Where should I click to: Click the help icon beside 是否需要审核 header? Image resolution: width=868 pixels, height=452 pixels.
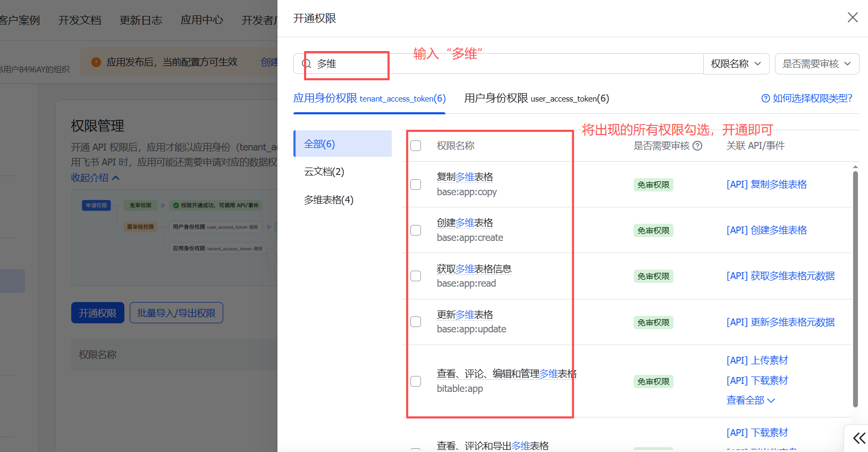click(x=697, y=146)
